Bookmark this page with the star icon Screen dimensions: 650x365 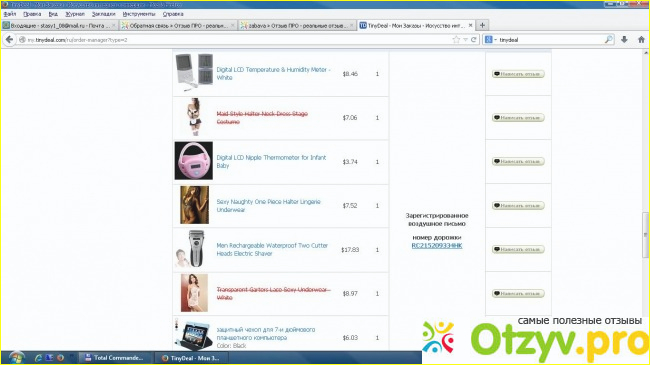point(456,40)
